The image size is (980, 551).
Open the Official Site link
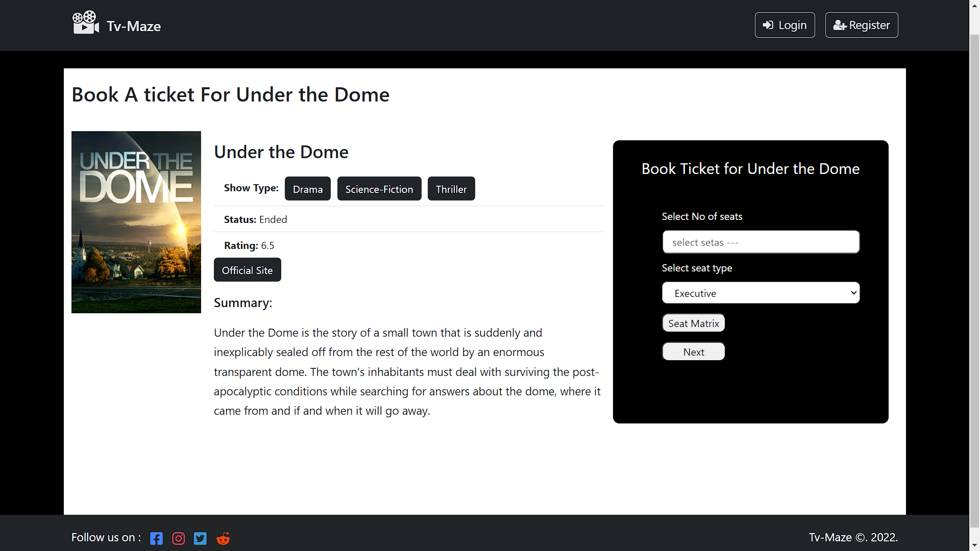coord(247,270)
